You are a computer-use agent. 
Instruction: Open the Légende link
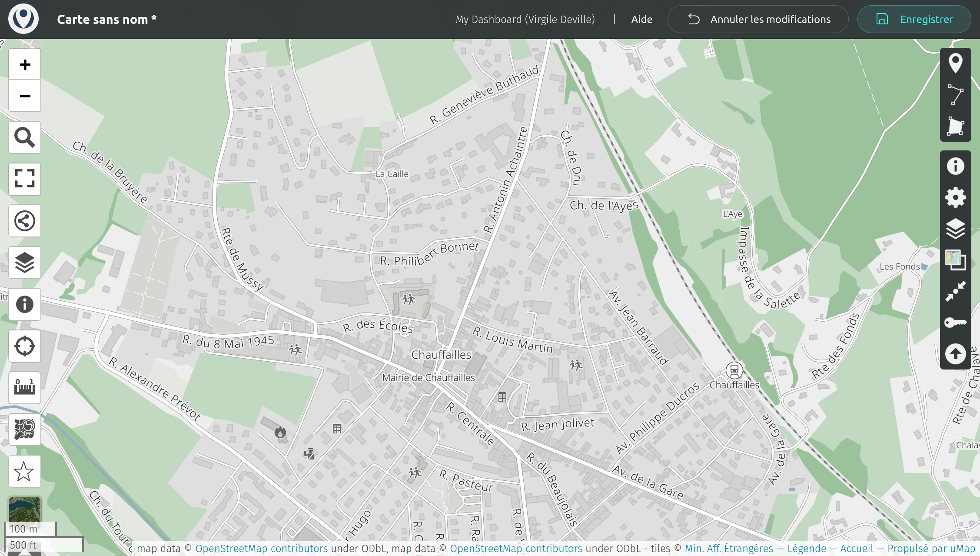click(807, 549)
